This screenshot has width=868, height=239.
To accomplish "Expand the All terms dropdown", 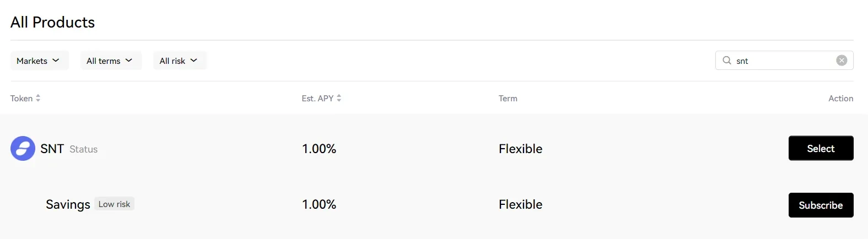I will pos(111,61).
